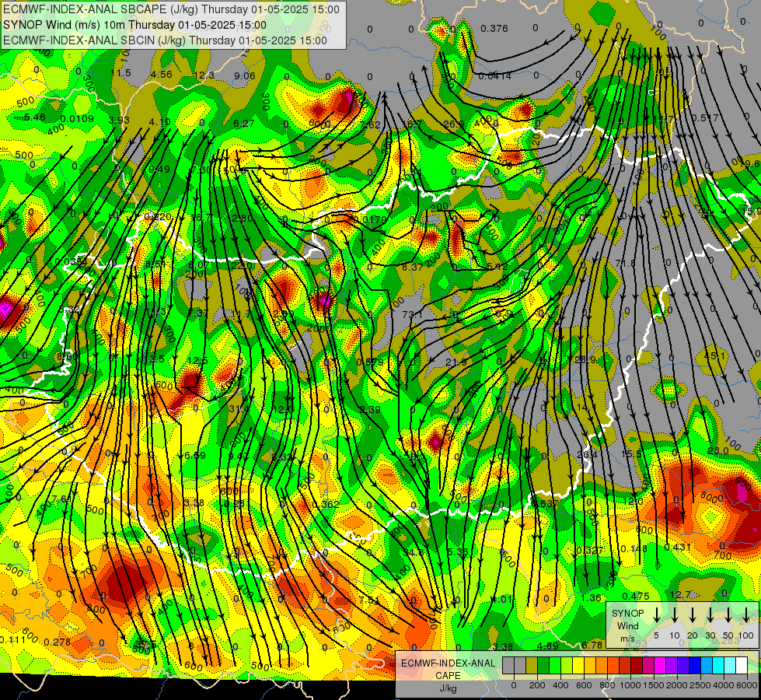Click the 4000 tick label on the CAPE scale

(724, 685)
